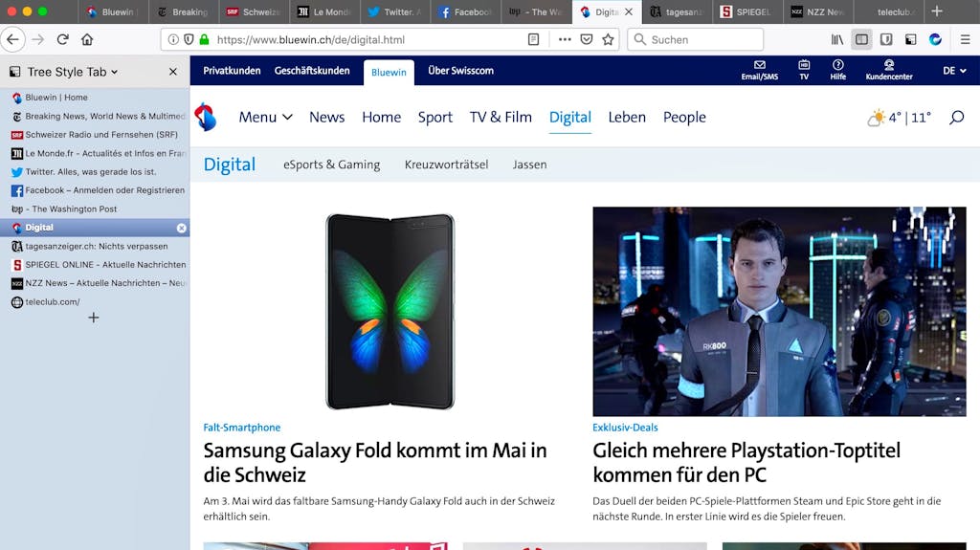
Task: Click in the Suchen search field
Action: [695, 39]
